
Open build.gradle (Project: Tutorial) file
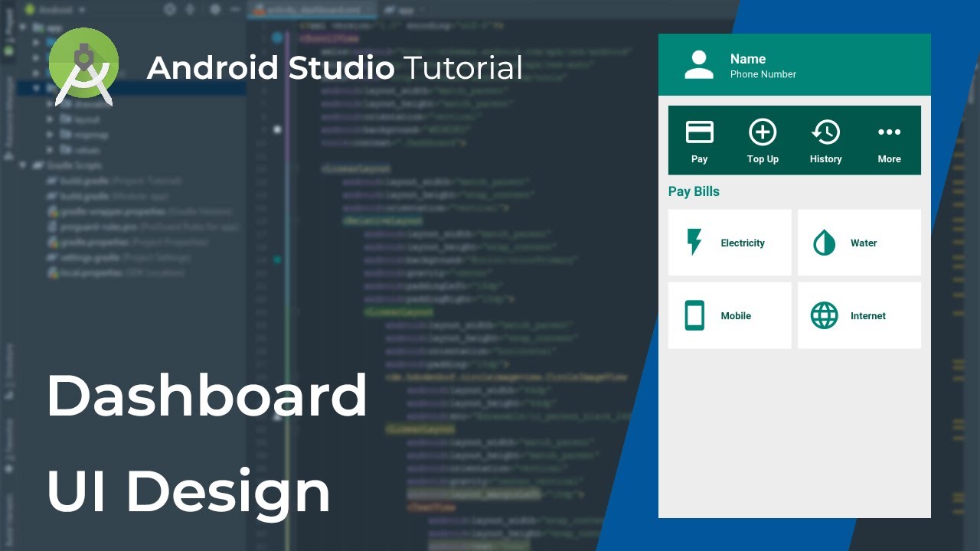coord(115,181)
